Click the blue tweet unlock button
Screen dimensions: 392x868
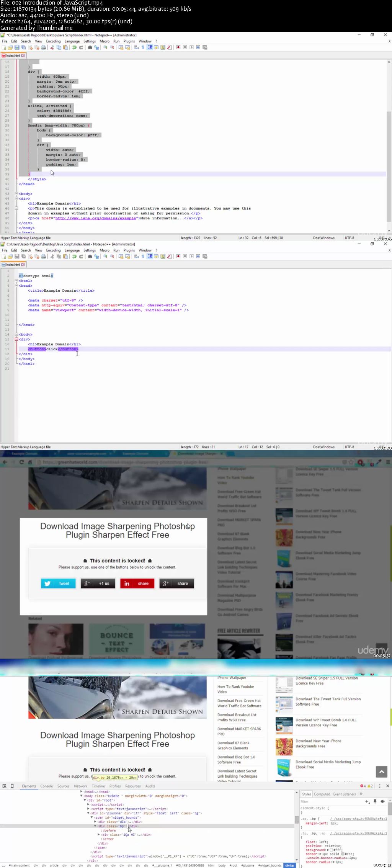tap(58, 584)
